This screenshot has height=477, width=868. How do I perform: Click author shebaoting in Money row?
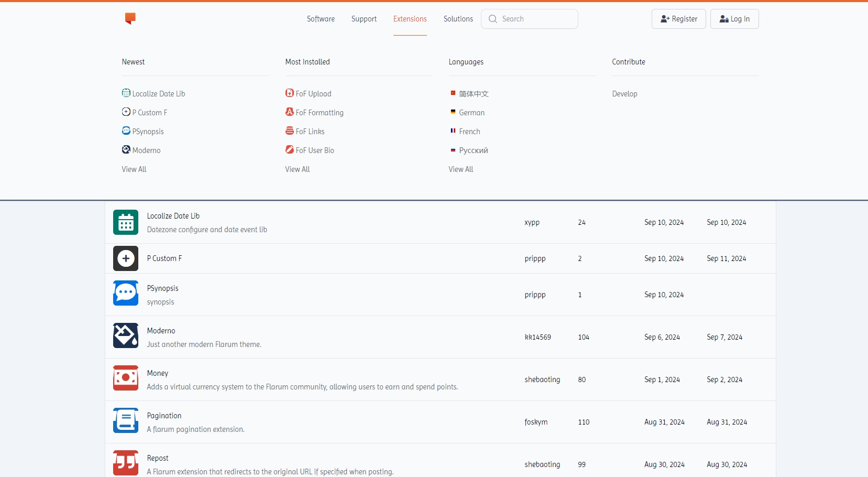click(543, 380)
